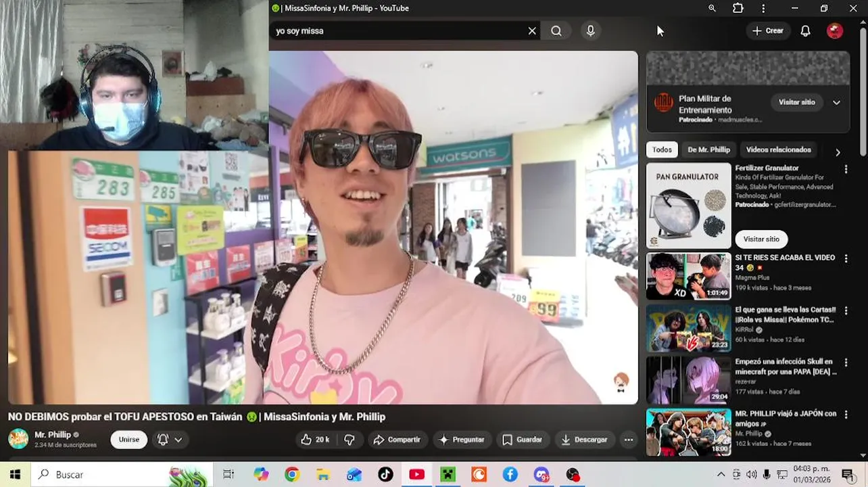The height and width of the screenshot is (487, 868).
Task: Clear the search box with X icon
Action: (x=532, y=31)
